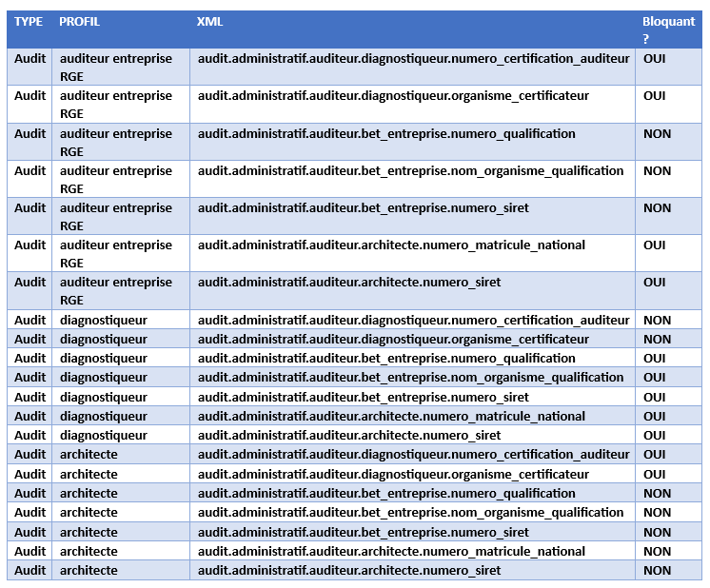The width and height of the screenshot is (710, 588).
Task: Click NON for diagnostiqueur profile organisme_certificateur row
Action: 657,340
